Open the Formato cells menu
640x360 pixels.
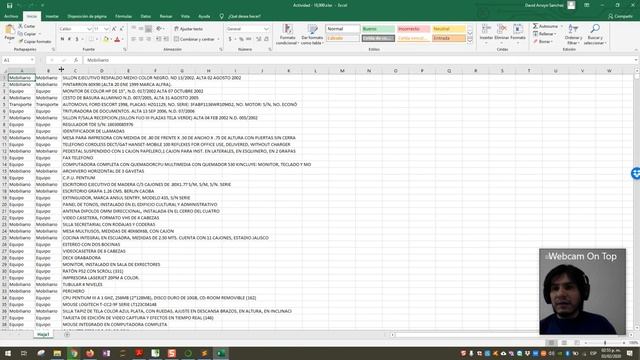pyautogui.click(x=518, y=32)
